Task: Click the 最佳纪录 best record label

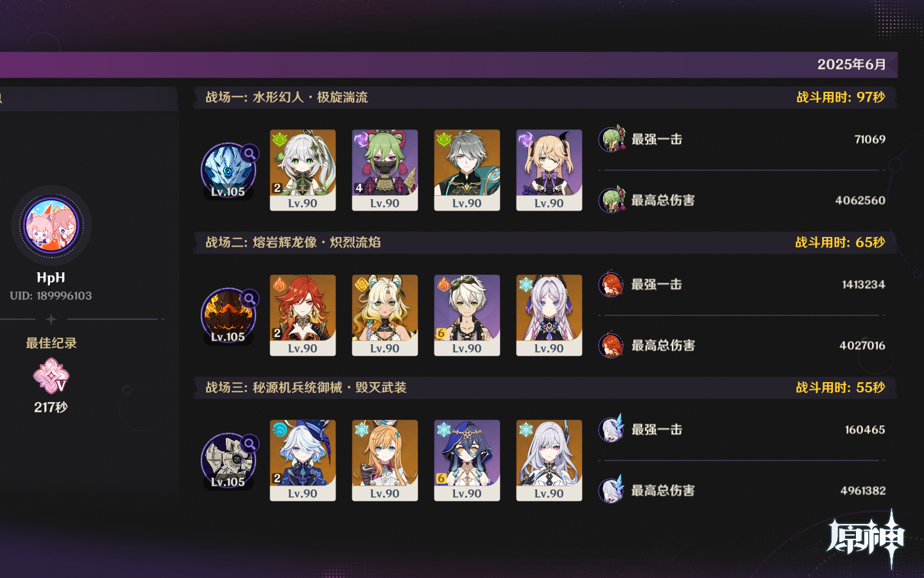Action: point(51,343)
